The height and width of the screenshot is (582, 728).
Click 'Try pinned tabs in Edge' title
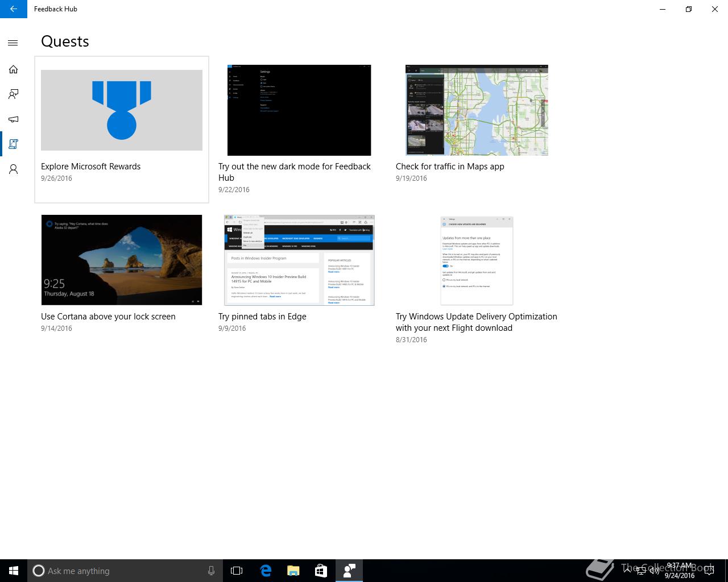[262, 317]
